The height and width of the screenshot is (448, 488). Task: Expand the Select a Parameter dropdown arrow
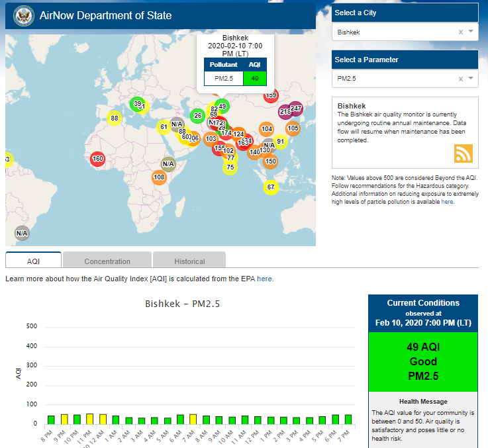tap(471, 79)
